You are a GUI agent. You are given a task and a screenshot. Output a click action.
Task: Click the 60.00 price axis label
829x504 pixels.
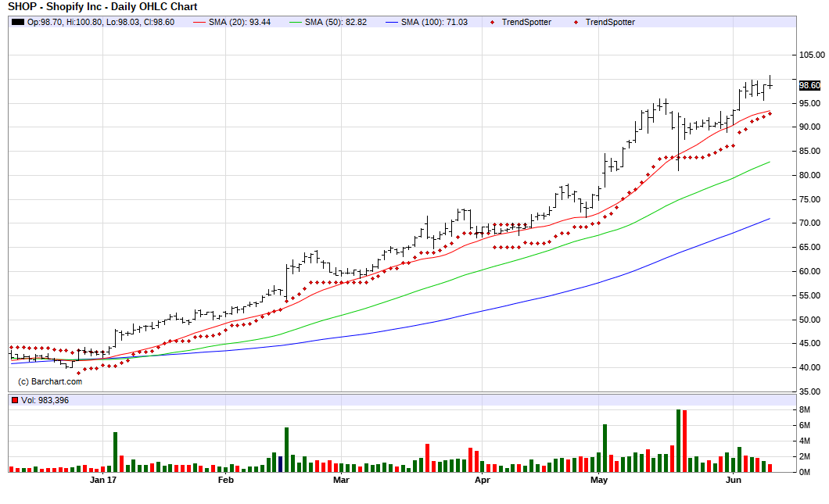pyautogui.click(x=809, y=272)
